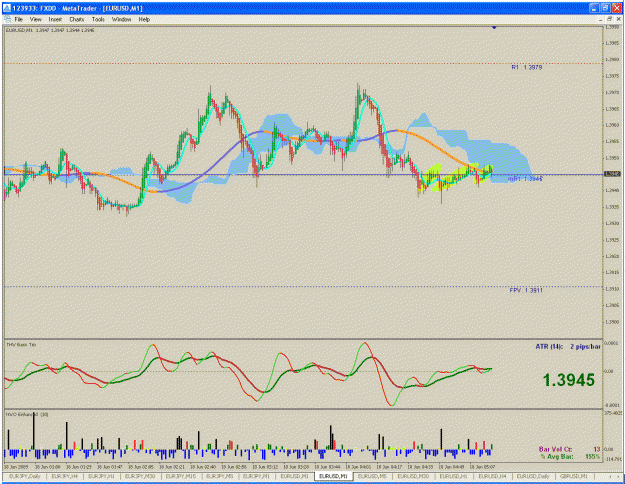Switch to the EURJPY,M30 chart tab
The height and width of the screenshot is (484, 625).
(x=140, y=476)
